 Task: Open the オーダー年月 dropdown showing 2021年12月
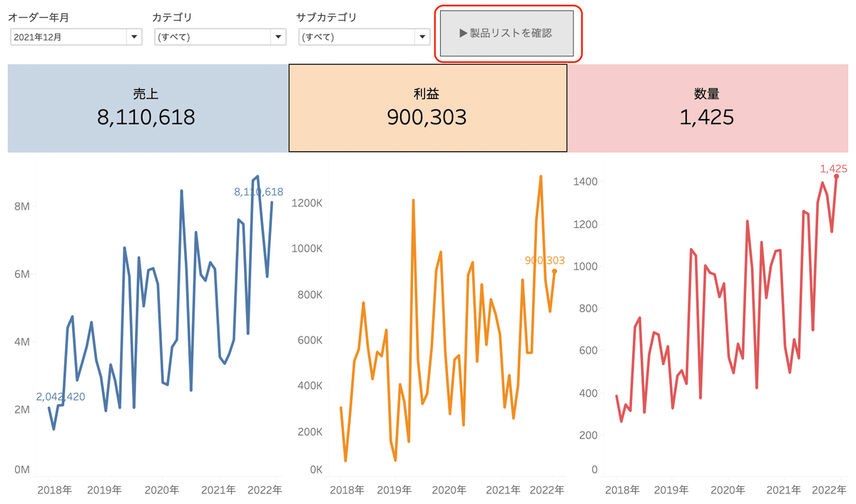pos(76,37)
